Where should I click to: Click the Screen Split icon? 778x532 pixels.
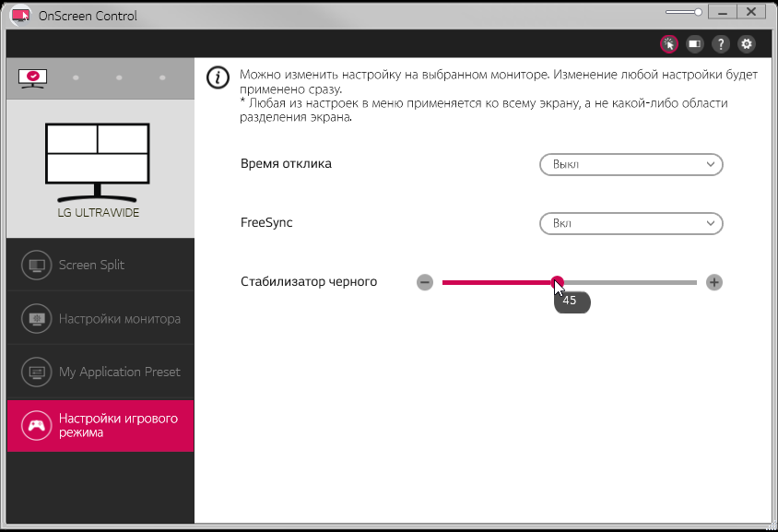click(x=36, y=265)
